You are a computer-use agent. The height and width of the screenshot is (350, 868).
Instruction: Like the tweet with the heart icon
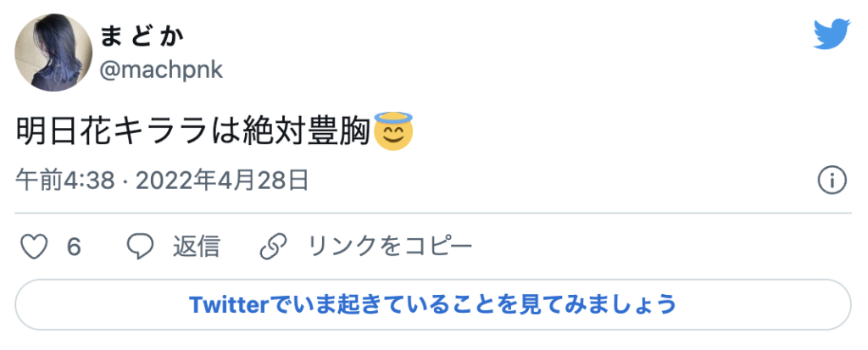[x=34, y=247]
